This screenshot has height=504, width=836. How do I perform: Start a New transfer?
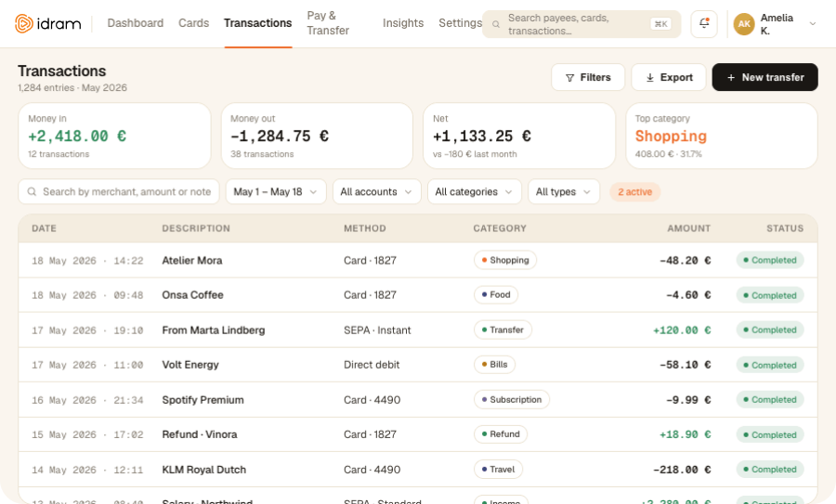click(764, 78)
